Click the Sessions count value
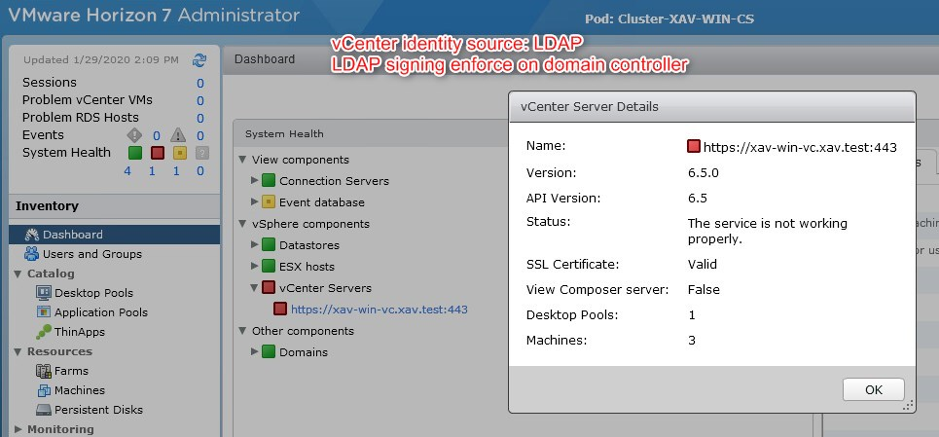The image size is (939, 437). pyautogui.click(x=201, y=83)
